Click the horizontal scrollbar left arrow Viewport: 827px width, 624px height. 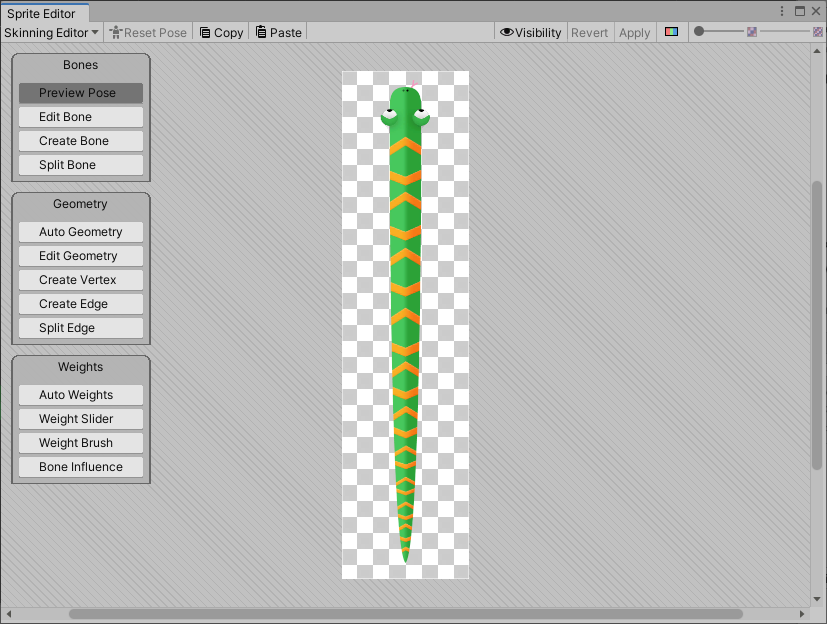tap(10, 613)
